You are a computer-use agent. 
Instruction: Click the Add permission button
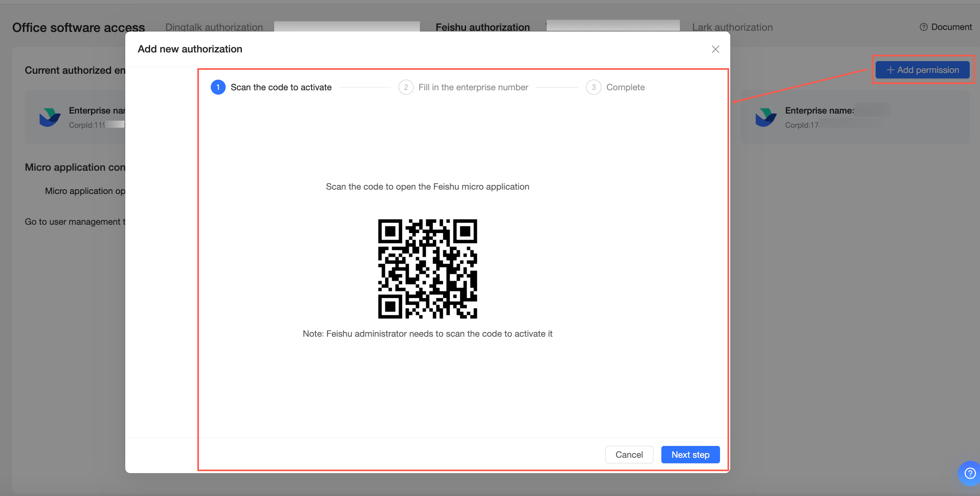[x=922, y=70]
